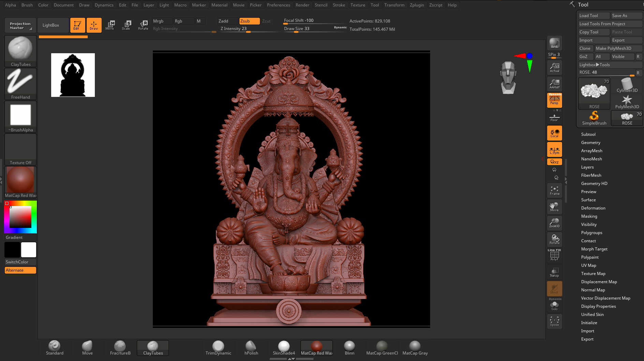
Task: Click the right-shelf Move canvas icon
Action: [x=554, y=207]
